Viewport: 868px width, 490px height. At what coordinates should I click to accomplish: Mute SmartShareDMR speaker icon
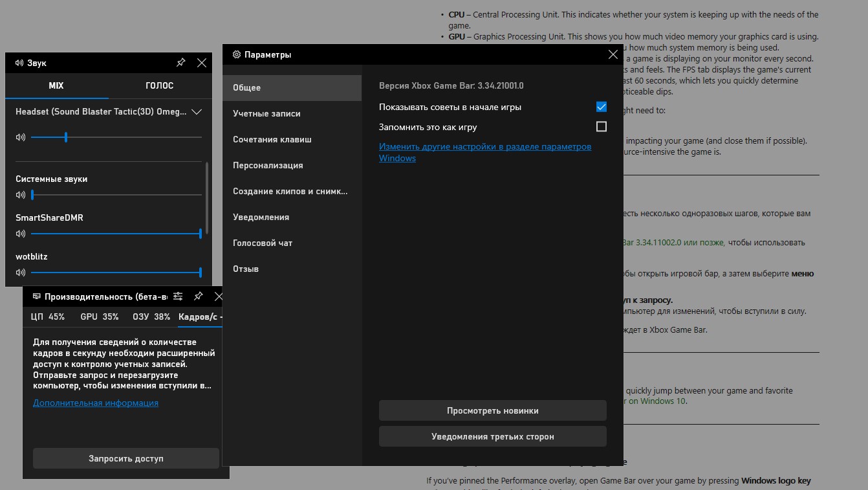click(21, 234)
